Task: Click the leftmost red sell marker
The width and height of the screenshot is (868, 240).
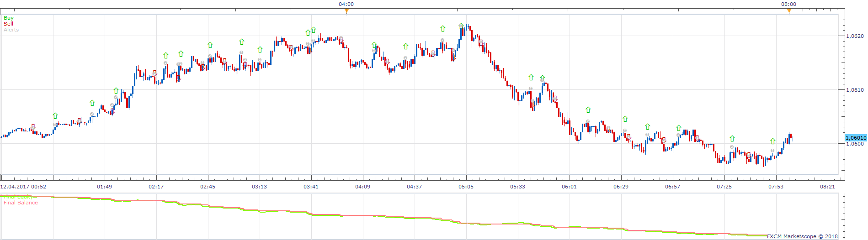Action: [33, 126]
